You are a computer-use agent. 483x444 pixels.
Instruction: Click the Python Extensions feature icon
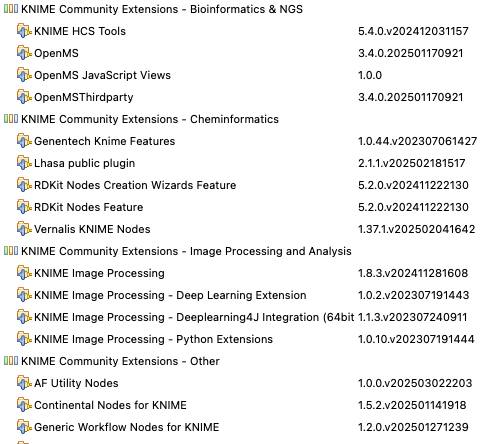click(24, 339)
